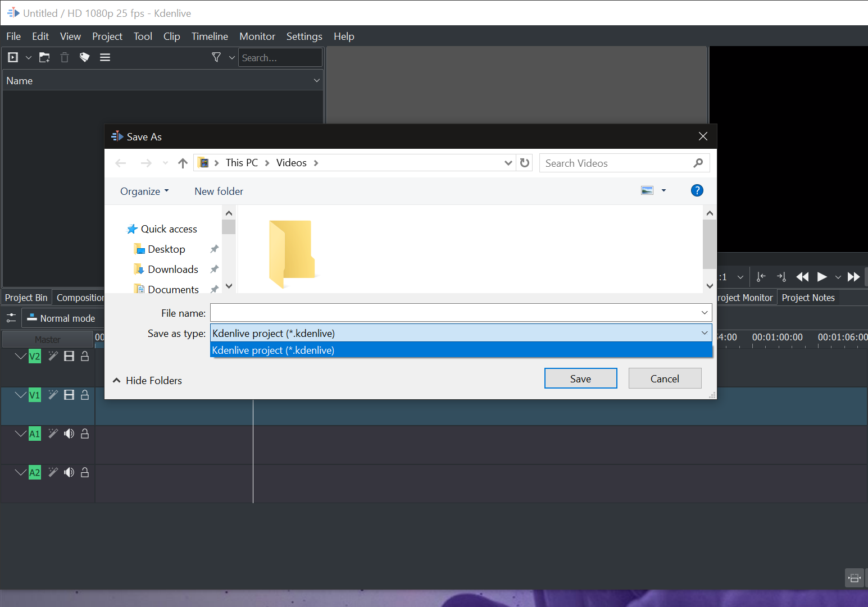Click New folder in Save As
This screenshot has width=868, height=607.
tap(219, 191)
